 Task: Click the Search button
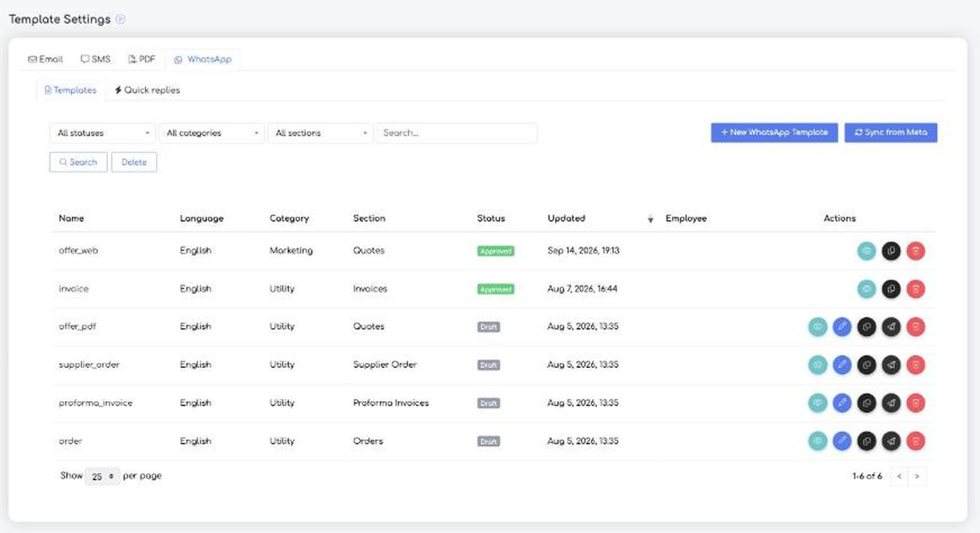pyautogui.click(x=78, y=162)
